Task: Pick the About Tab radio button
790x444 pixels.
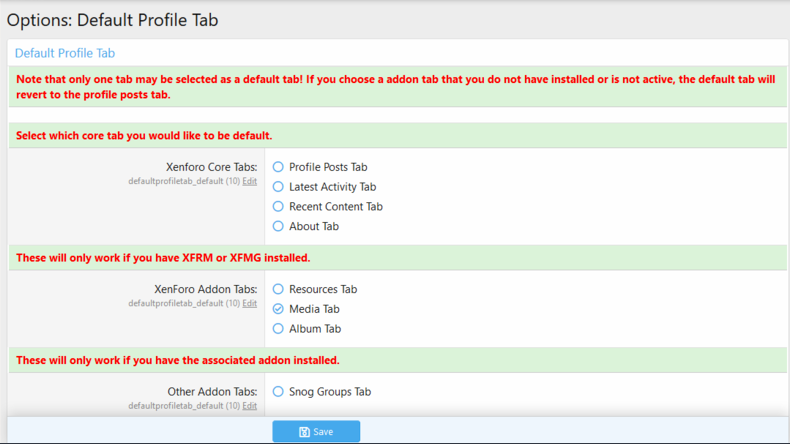Action: (x=278, y=226)
